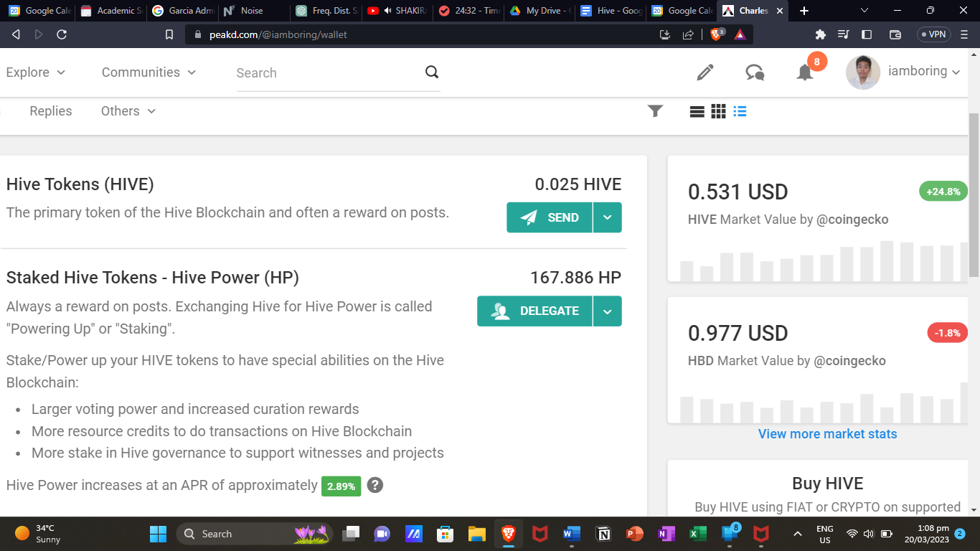Click the magnifier search icon on Peakd
The height and width of the screenshot is (551, 980).
tap(432, 72)
